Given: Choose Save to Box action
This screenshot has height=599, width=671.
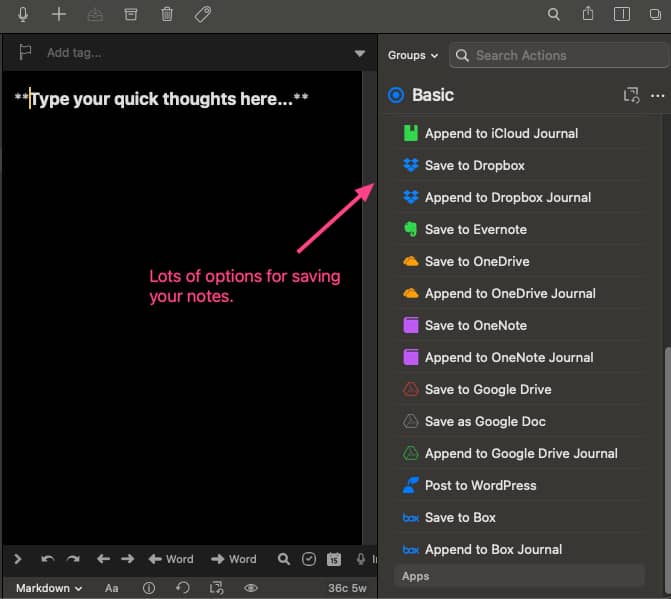Looking at the screenshot, I should click(x=520, y=518).
